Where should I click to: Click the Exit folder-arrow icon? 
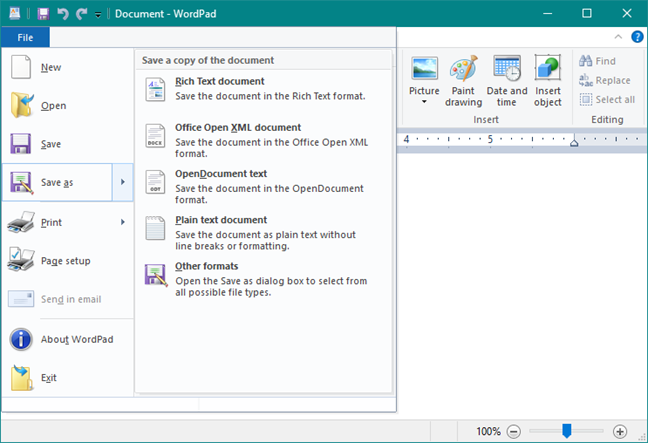[x=21, y=377]
